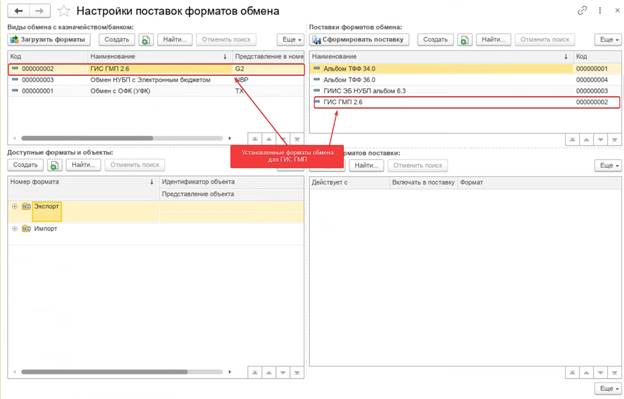This screenshot has height=399, width=624.
Task: Expand the Импорт tree node
Action: point(14,229)
